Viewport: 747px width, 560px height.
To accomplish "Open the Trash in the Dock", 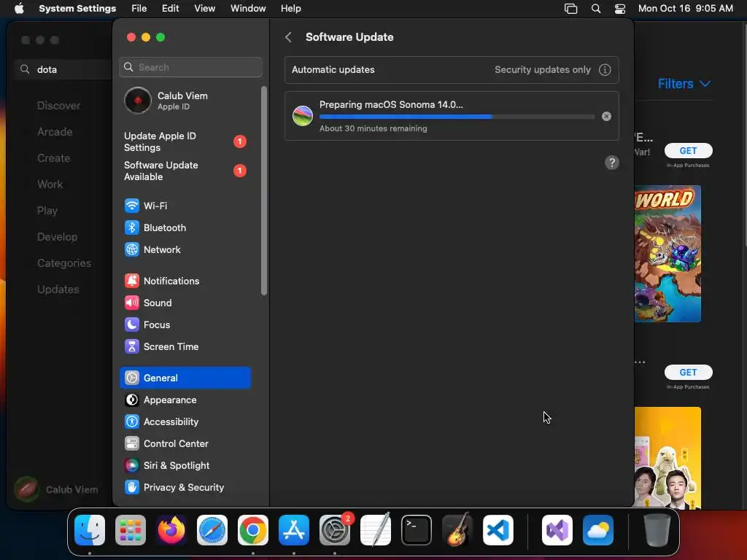I will 657,530.
